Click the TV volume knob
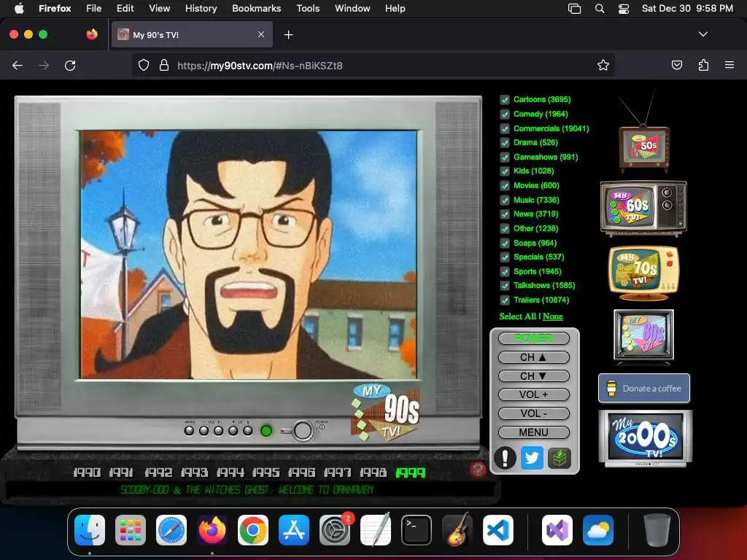Screen dimensions: 747x560 [x=303, y=431]
